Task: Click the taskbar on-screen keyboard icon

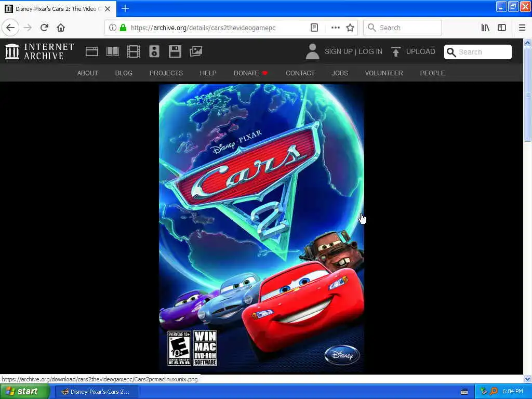Action: 464,392
